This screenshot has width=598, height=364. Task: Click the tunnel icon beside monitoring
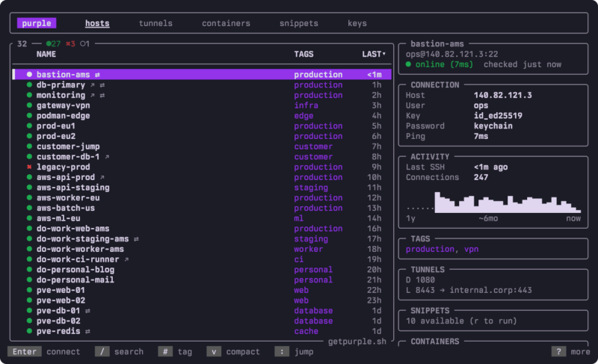click(102, 95)
